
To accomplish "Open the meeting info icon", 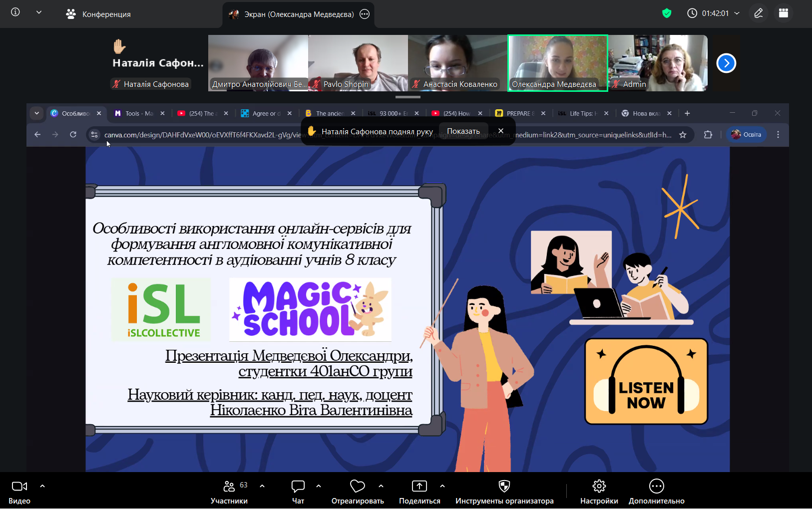I will 15,12.
